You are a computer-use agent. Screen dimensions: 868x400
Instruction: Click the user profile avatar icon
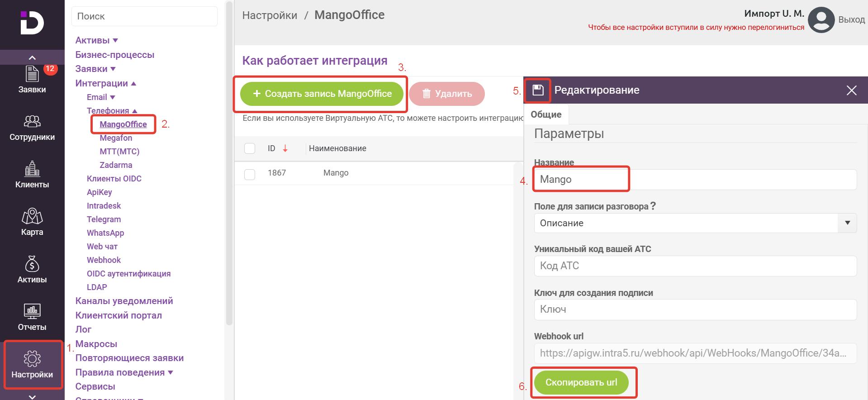[x=821, y=20]
